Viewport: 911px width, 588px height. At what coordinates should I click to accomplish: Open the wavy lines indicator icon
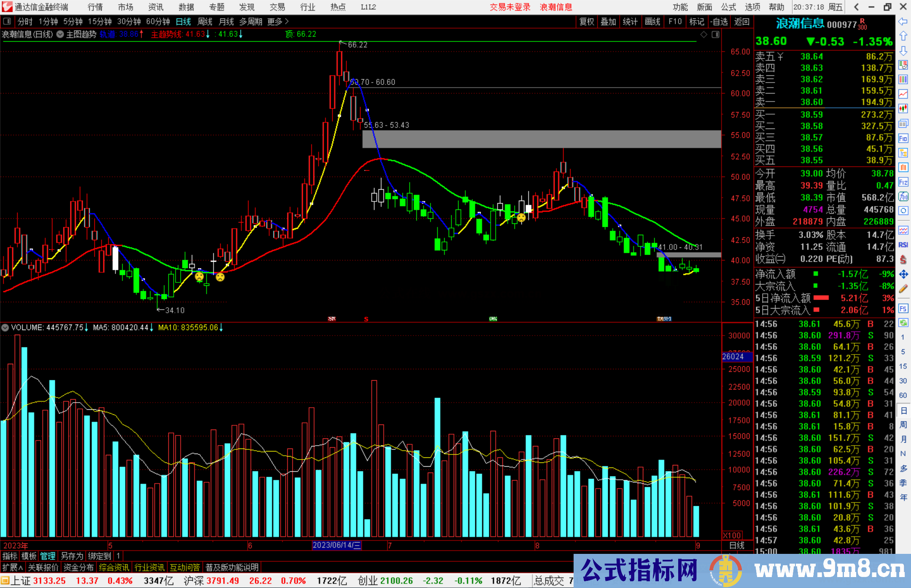click(903, 230)
